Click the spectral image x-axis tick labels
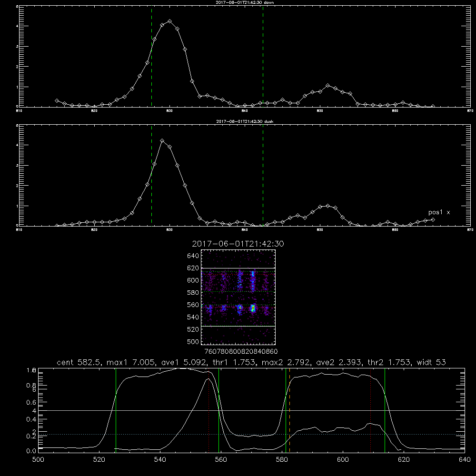The height and width of the screenshot is (476, 476). point(241,352)
